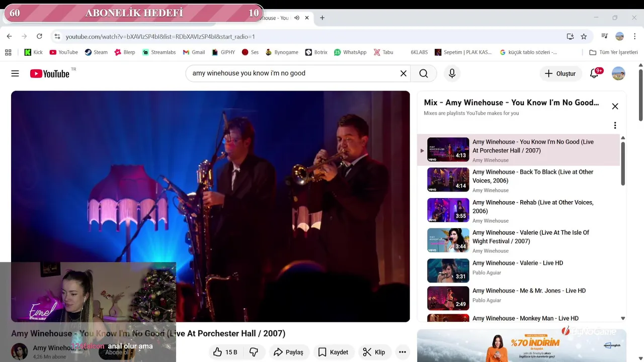Open the Streamlabs bookmark
Viewport: 644px width, 362px height.
pos(159,52)
